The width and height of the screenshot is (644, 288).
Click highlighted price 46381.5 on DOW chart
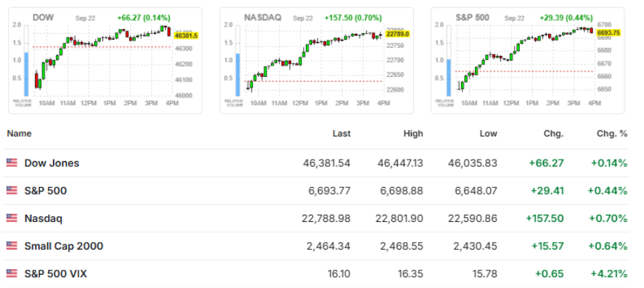point(186,36)
